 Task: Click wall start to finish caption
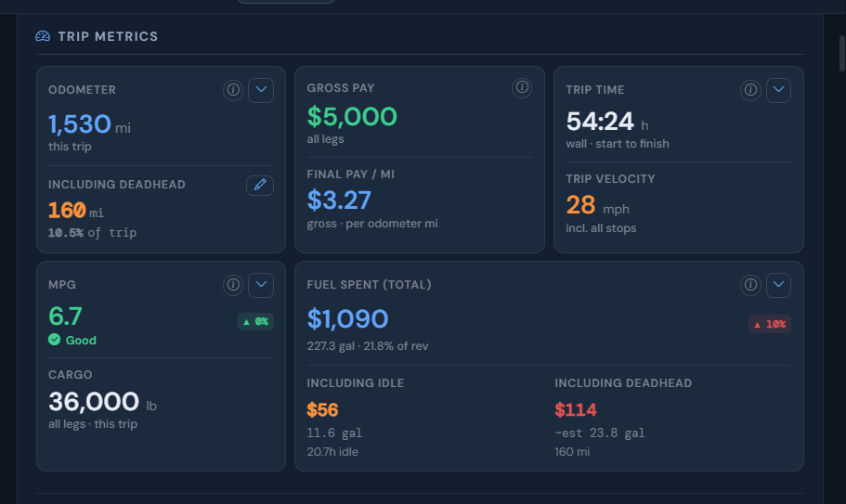click(x=618, y=144)
